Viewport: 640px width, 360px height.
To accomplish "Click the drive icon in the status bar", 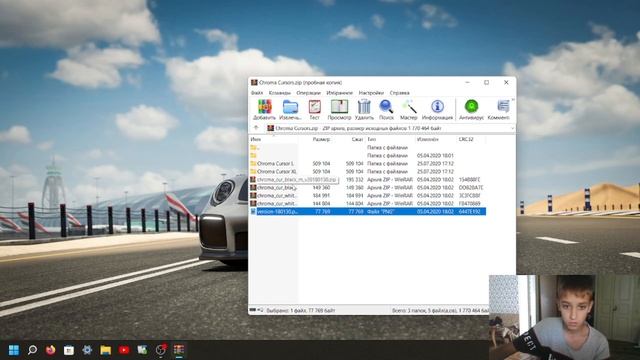I will 253,310.
